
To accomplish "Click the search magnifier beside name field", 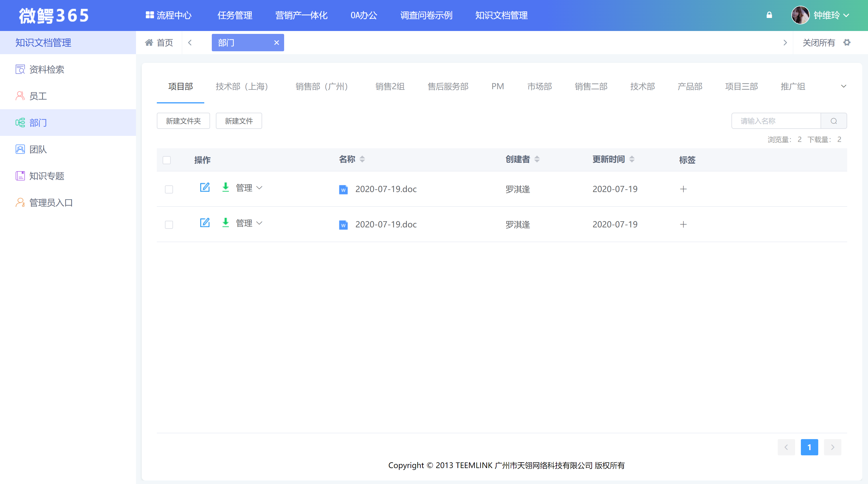I will click(x=834, y=121).
